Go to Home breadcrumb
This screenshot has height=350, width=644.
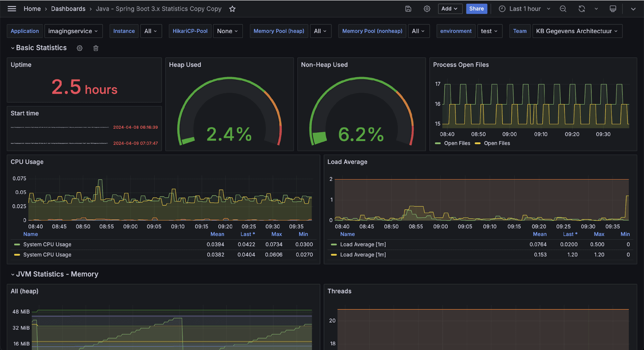pos(32,9)
